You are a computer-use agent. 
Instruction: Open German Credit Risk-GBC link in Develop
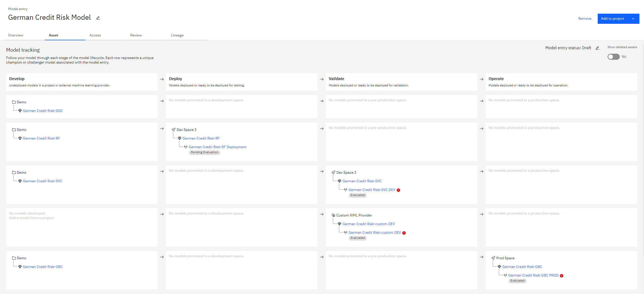tap(43, 267)
